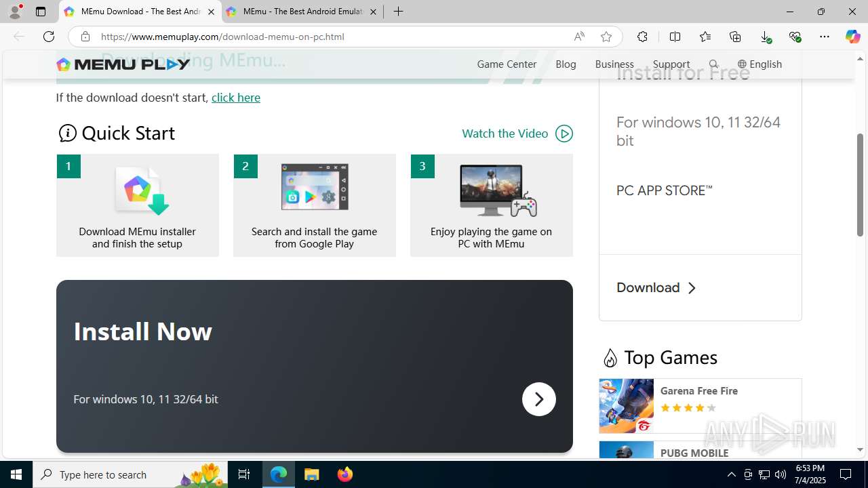Screen dimensions: 868x488
Task: Open the tab actions menu icon
Action: tap(41, 12)
